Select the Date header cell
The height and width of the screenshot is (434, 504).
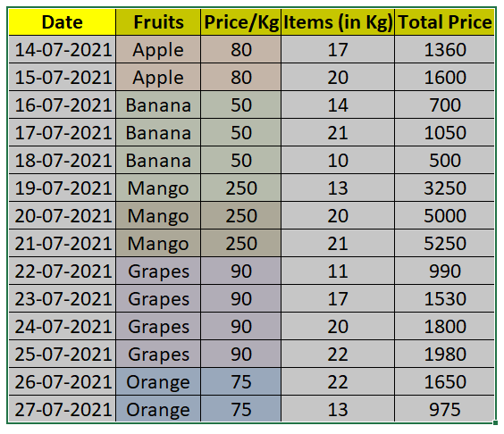tap(62, 21)
